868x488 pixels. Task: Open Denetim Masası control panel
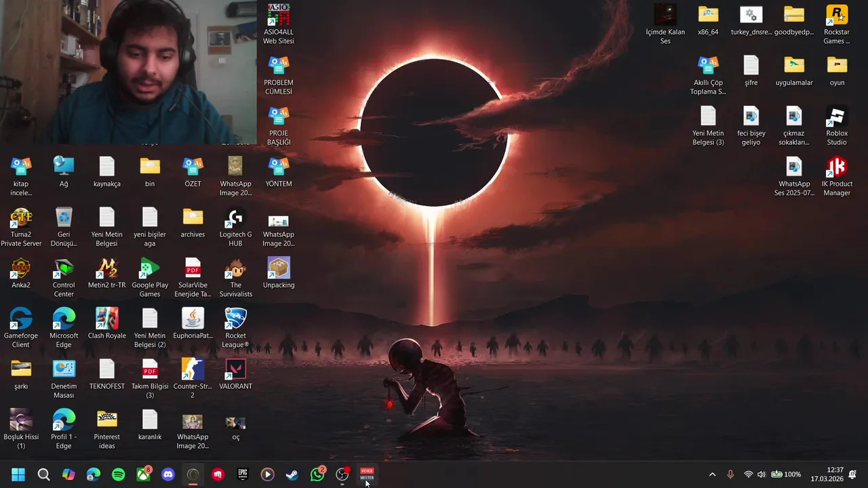pyautogui.click(x=64, y=379)
